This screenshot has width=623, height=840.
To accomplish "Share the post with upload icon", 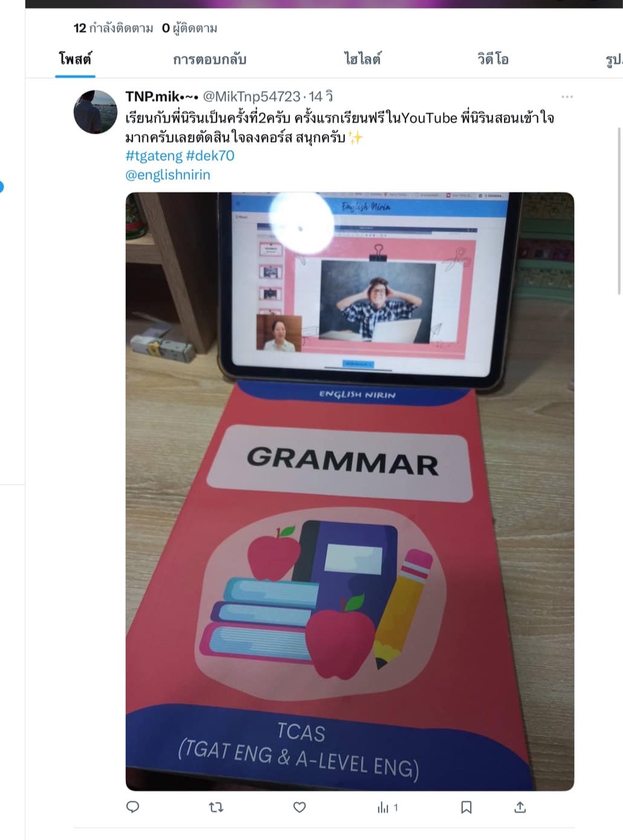I will click(x=520, y=807).
